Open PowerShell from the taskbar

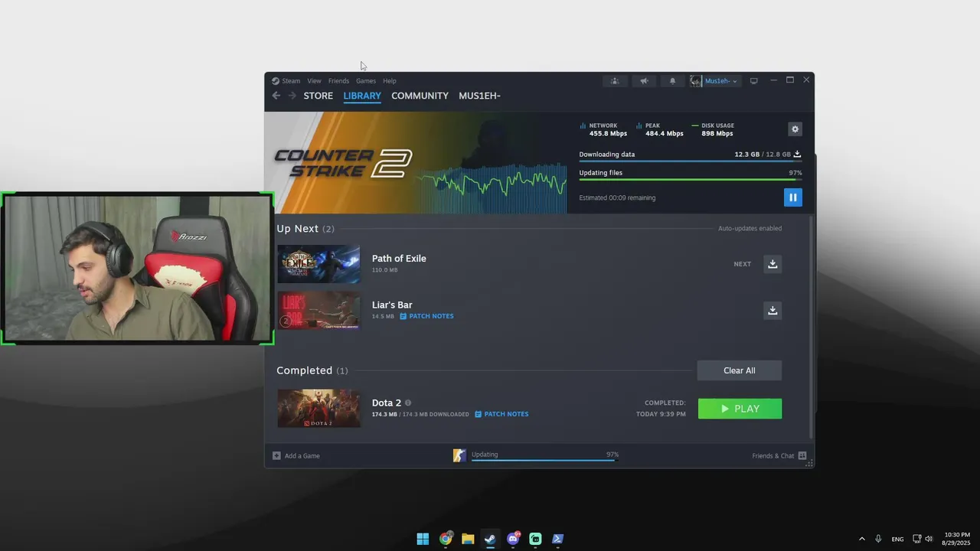tap(558, 539)
